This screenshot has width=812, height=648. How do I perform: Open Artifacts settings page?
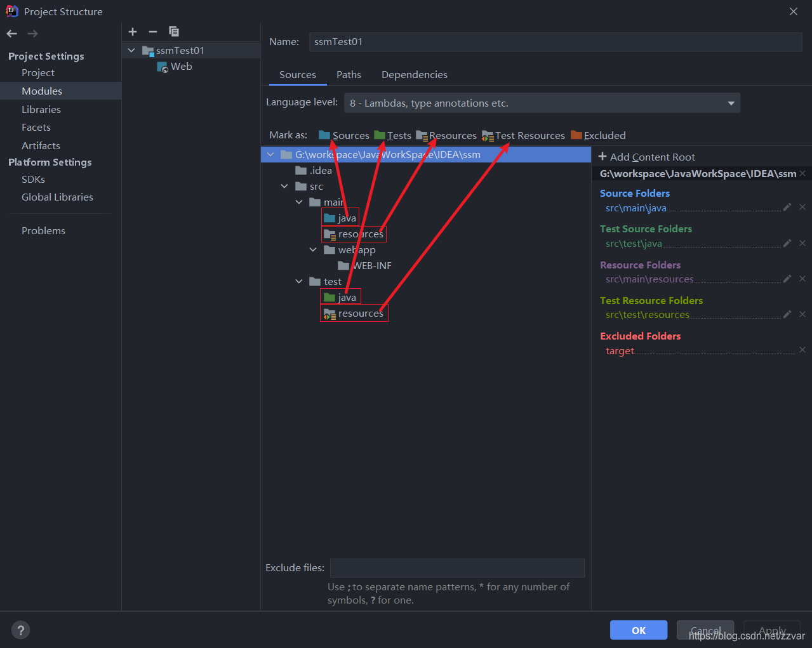41,146
